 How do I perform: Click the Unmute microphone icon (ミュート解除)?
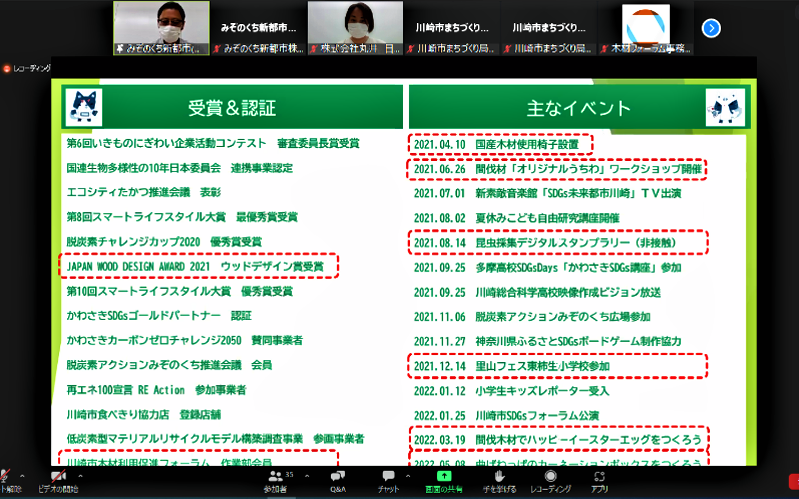pyautogui.click(x=4, y=477)
